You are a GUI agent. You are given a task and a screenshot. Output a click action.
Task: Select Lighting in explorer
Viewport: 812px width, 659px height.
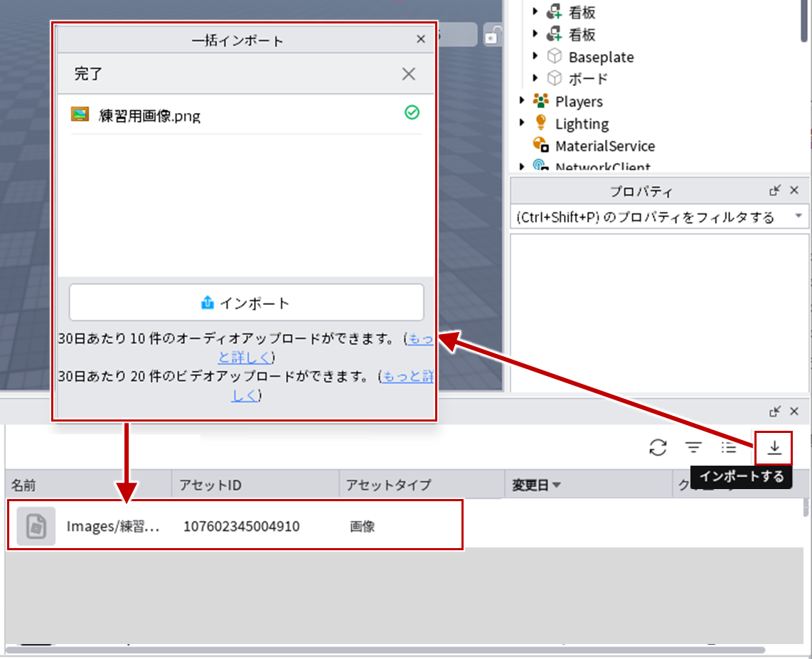click(582, 124)
